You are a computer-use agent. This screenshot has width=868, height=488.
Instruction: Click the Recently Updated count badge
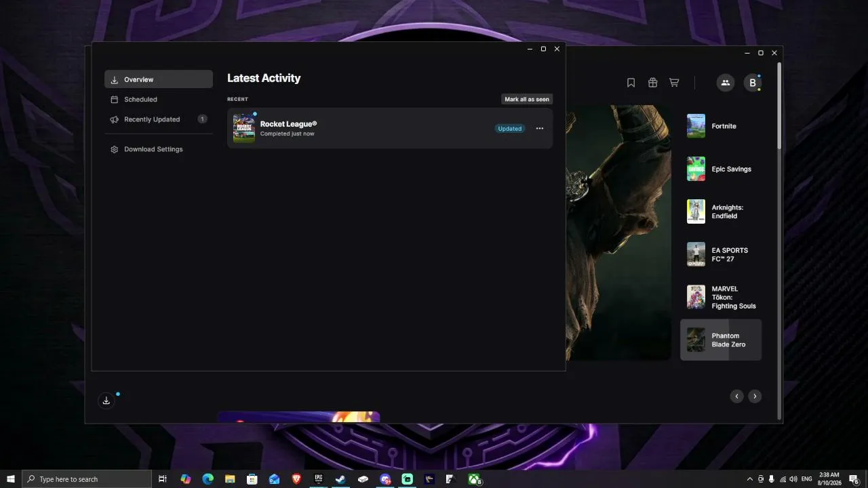tap(202, 119)
